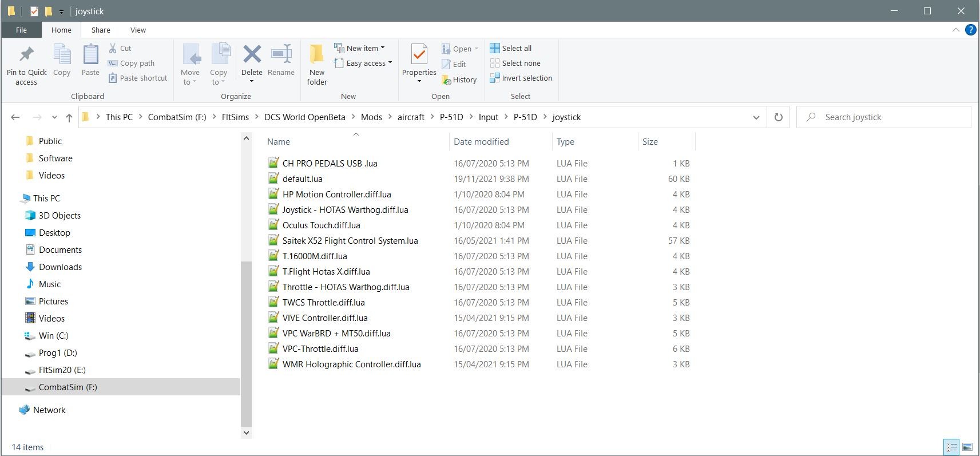
Task: Create a New folder
Action: 317,65
